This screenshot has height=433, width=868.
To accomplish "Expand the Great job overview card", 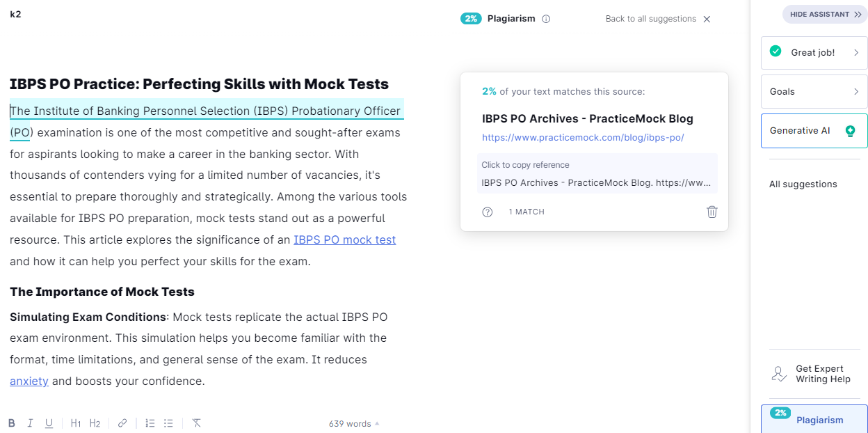I will 814,52.
